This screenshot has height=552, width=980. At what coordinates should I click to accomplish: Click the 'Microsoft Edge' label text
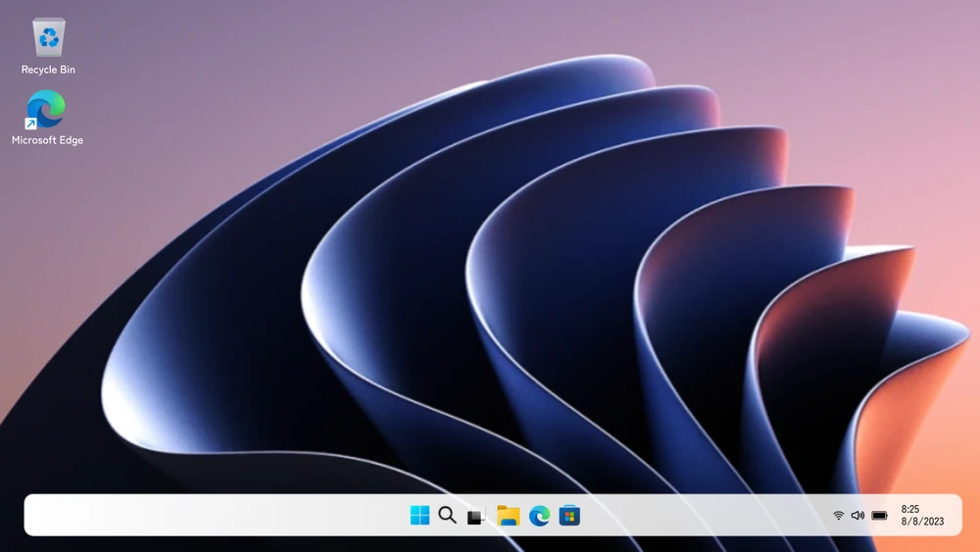(x=47, y=140)
